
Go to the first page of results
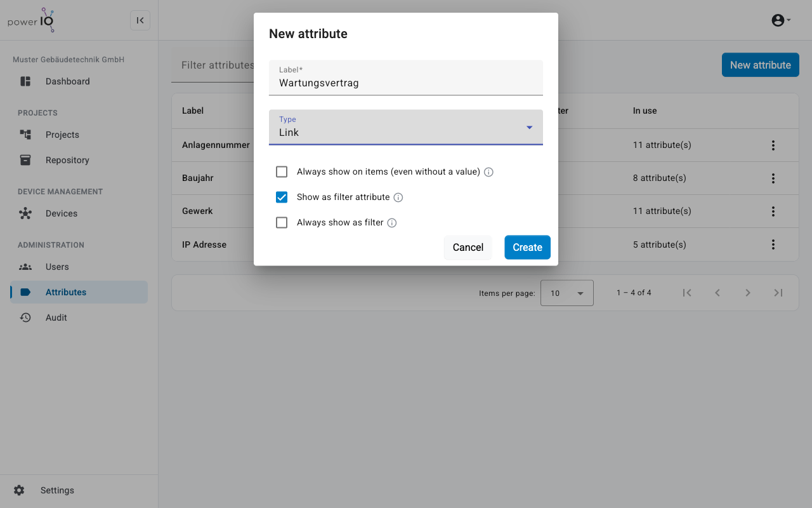pos(687,293)
